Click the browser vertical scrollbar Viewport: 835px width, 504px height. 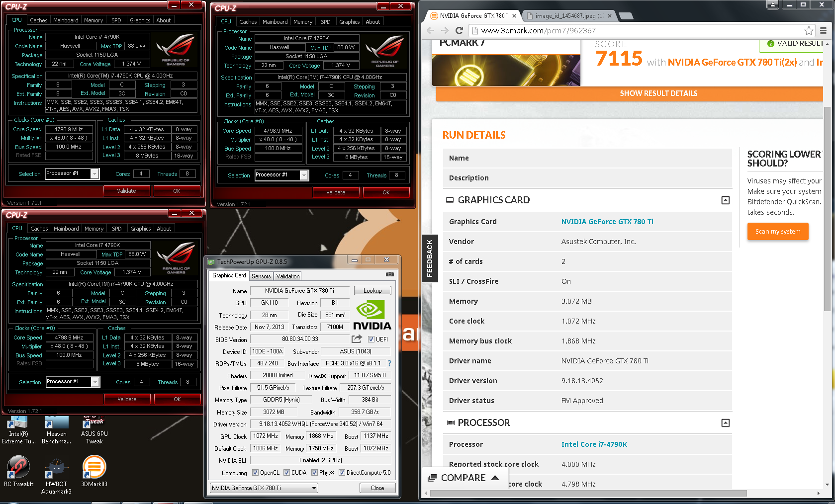827,209
